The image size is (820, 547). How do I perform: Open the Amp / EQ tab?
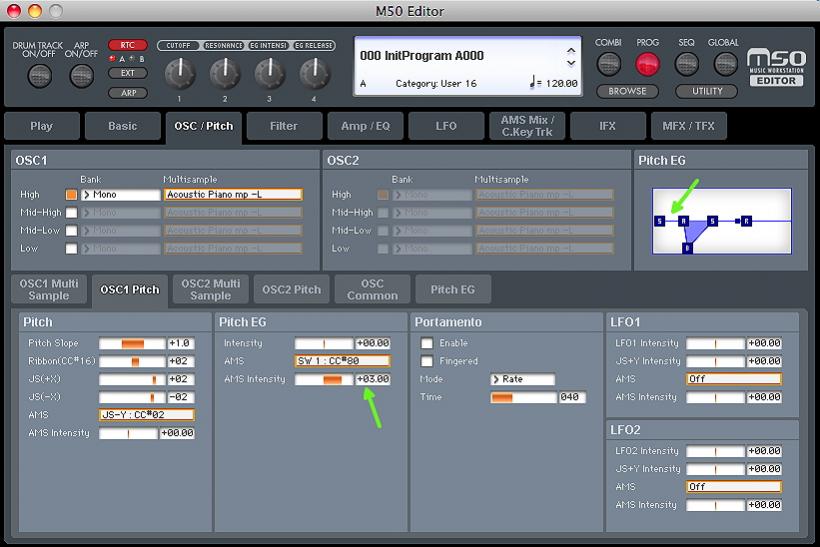pos(365,126)
